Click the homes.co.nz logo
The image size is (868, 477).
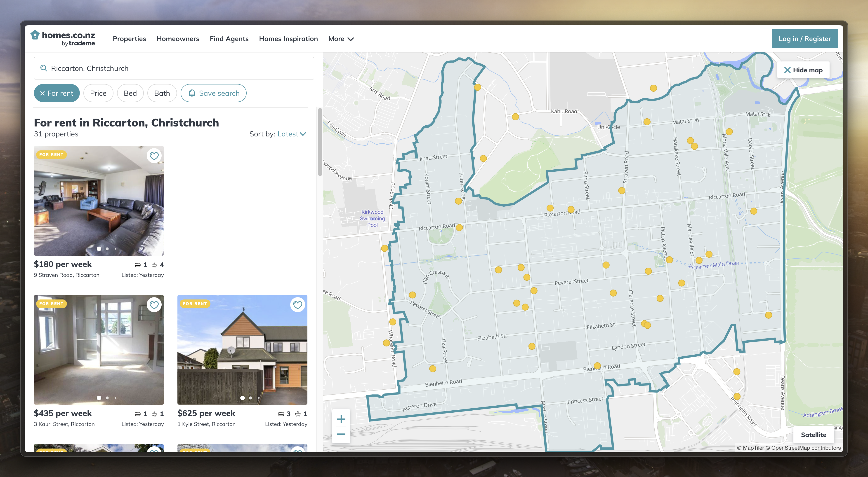pyautogui.click(x=63, y=38)
